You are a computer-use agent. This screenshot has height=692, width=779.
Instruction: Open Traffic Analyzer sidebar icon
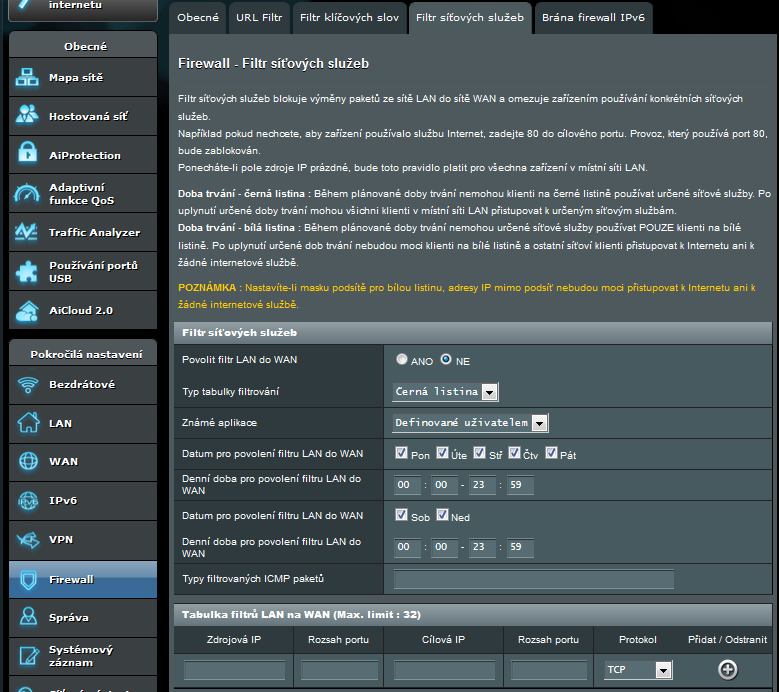pyautogui.click(x=27, y=232)
